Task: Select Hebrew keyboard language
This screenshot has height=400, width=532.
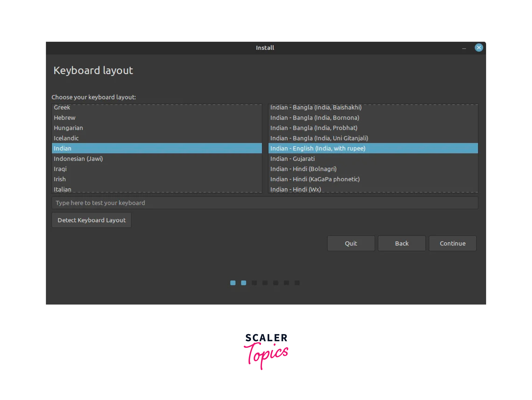Action: [65, 118]
